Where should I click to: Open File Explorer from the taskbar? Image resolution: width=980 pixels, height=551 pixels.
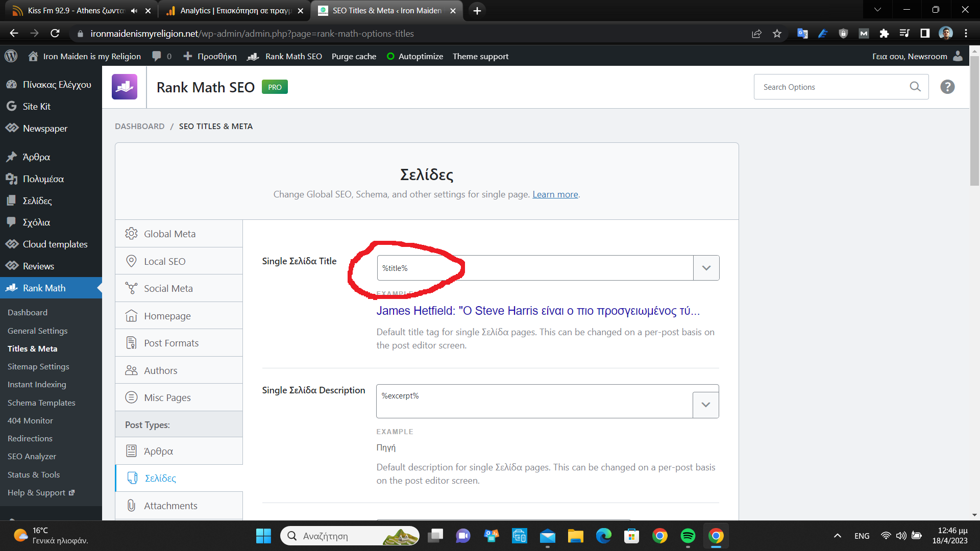coord(575,536)
